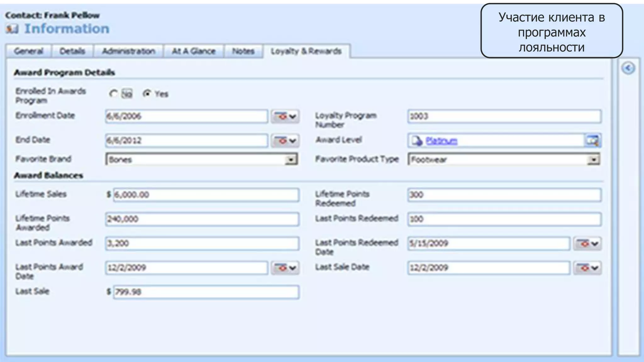This screenshot has height=362, width=644.
Task: Open End Date calendar picker
Action: click(x=285, y=141)
